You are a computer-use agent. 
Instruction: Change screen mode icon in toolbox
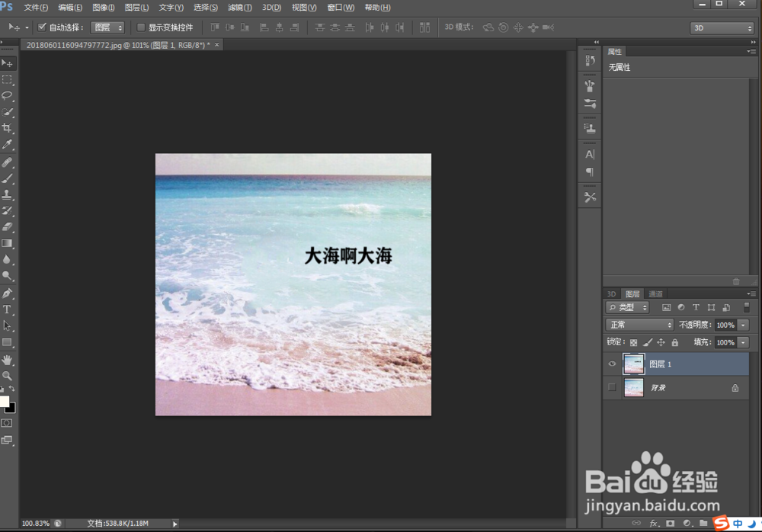(x=7, y=440)
